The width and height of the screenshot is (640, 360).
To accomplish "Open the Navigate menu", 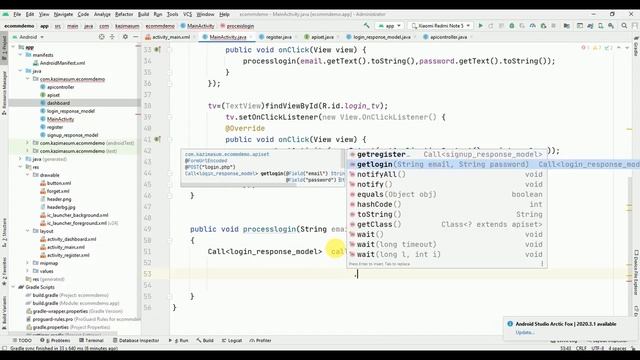I will [x=63, y=14].
